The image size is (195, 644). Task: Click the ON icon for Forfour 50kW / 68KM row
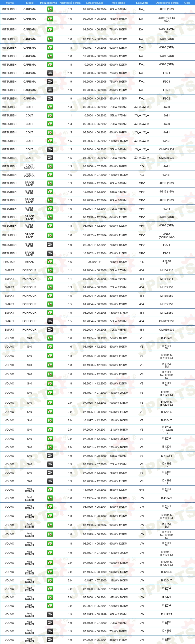click(50, 321)
